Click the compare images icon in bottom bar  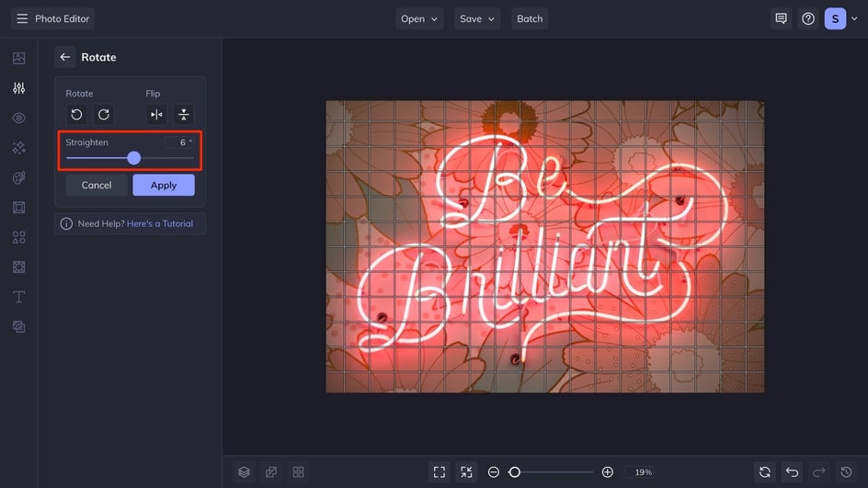click(271, 472)
